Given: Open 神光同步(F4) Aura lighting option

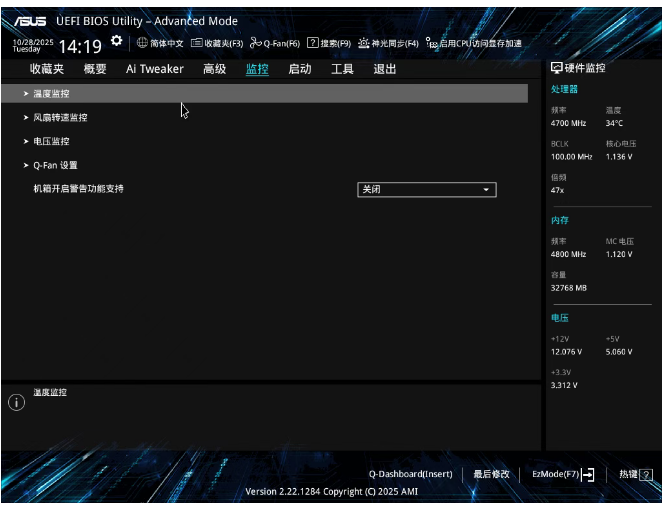Looking at the screenshot, I should 364,43.
